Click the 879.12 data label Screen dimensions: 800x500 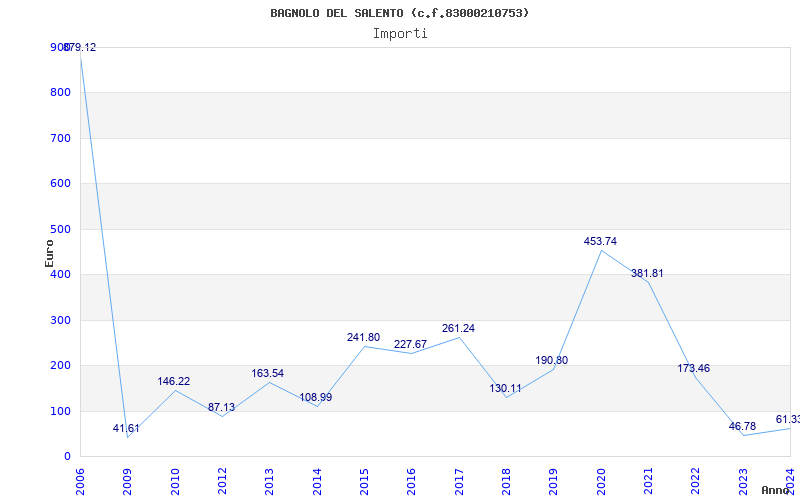80,47
